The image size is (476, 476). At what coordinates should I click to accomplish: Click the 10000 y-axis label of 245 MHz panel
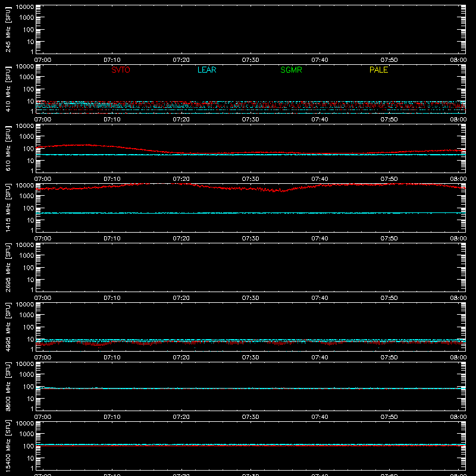pyautogui.click(x=25, y=7)
